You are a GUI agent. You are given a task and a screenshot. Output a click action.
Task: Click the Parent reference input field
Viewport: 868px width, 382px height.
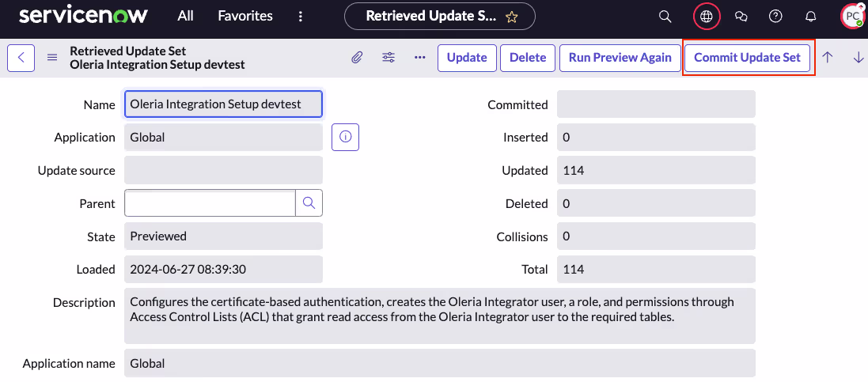(210, 203)
